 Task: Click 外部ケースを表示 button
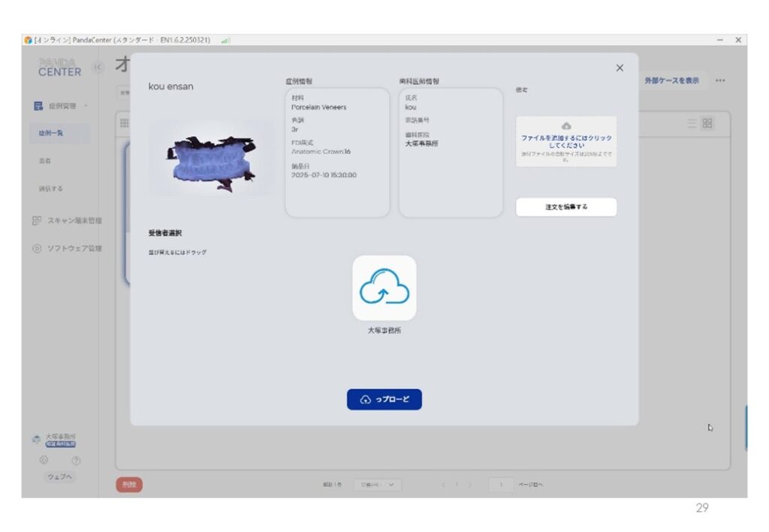click(671, 80)
